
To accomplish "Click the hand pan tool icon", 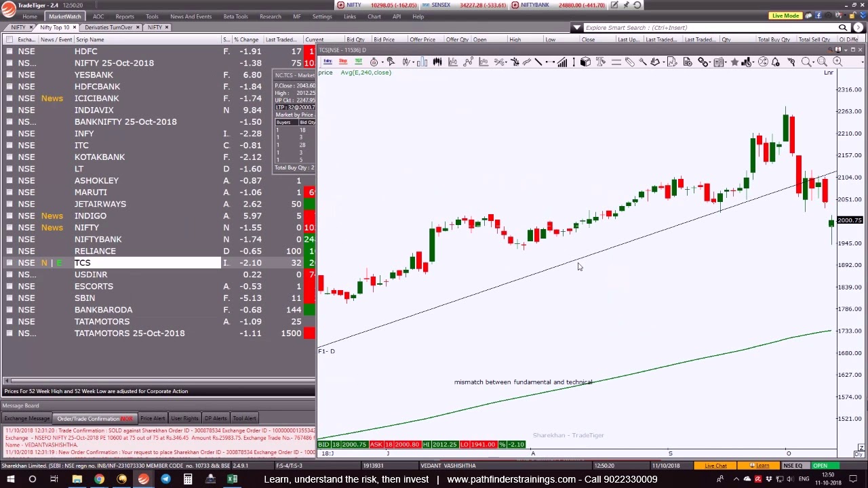I will click(x=655, y=62).
